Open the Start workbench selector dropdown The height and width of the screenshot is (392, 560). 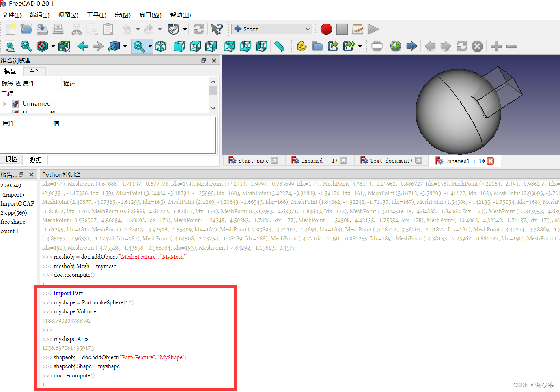(308, 29)
